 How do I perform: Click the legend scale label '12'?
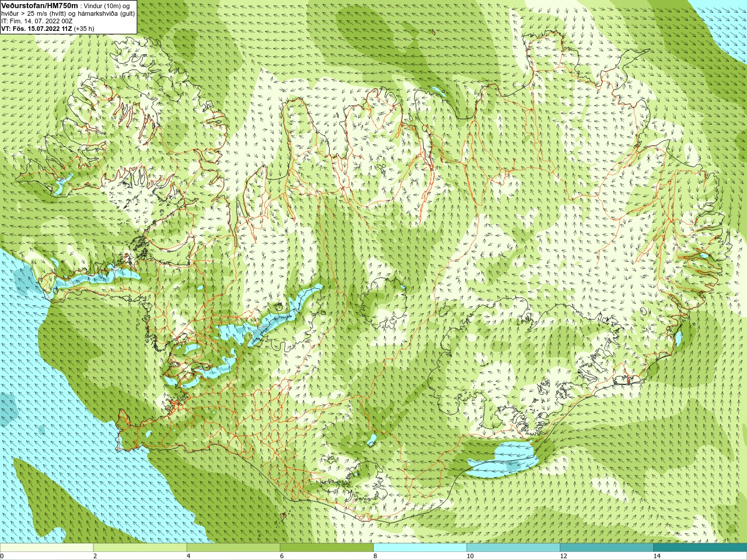click(x=563, y=556)
